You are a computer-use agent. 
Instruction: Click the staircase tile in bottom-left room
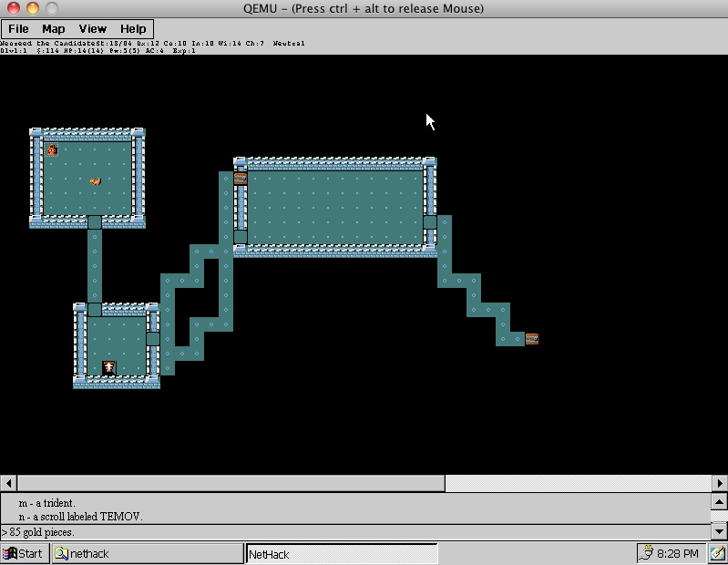(x=109, y=367)
